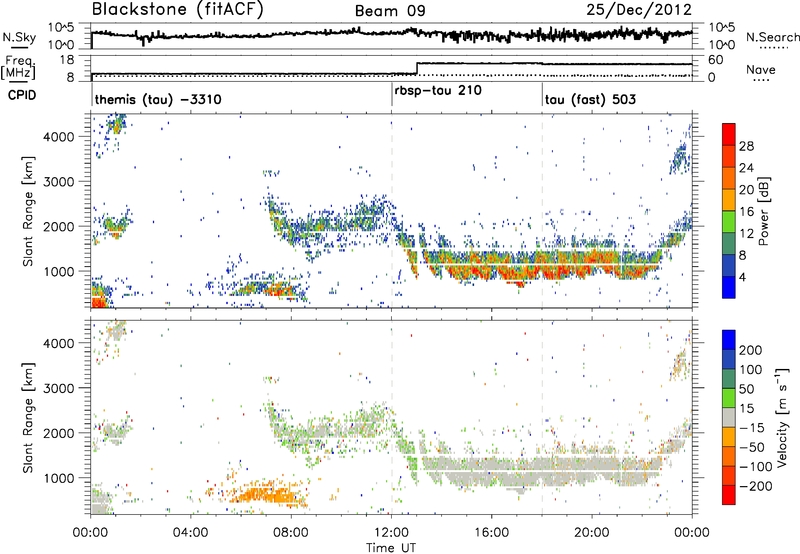Click the '12:00' time axis tick
The height and width of the screenshot is (554, 800).
click(x=391, y=533)
